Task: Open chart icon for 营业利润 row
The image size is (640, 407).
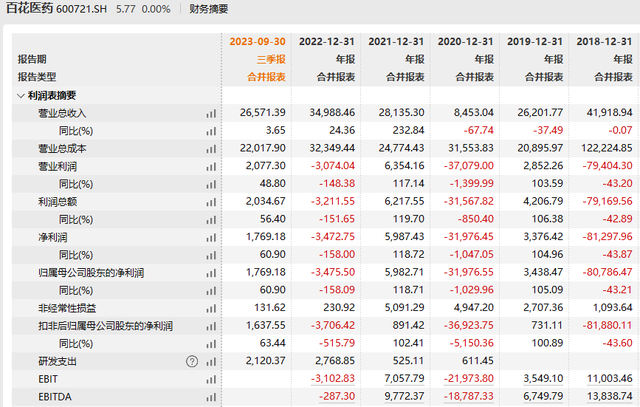Action: [x=211, y=167]
